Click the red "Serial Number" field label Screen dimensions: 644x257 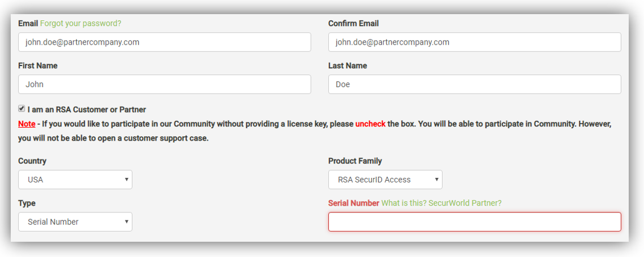click(x=354, y=203)
